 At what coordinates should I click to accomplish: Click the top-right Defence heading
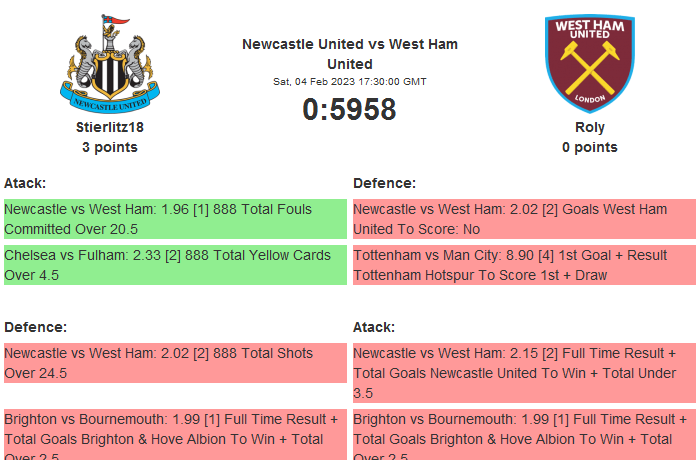click(384, 183)
